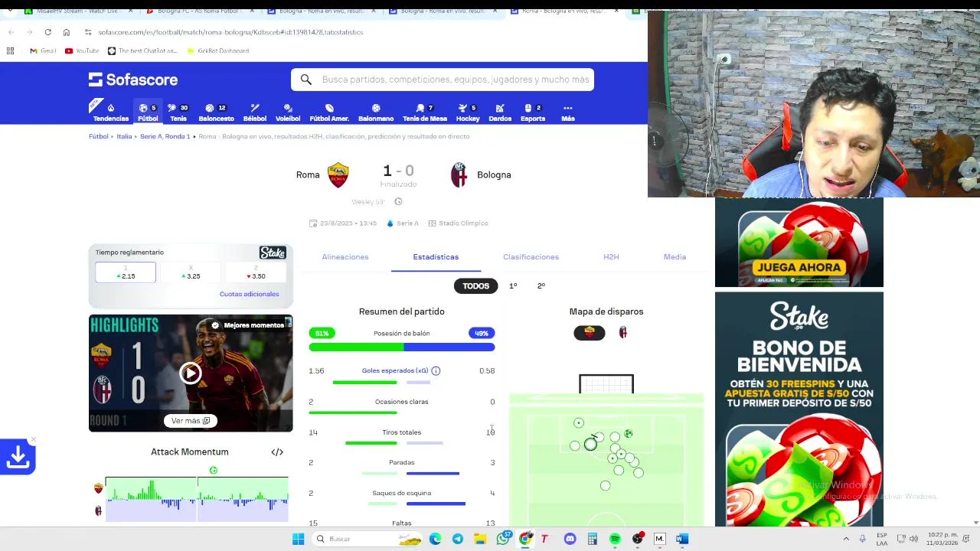The height and width of the screenshot is (551, 980).
Task: Switch to Alineaciones tab
Action: click(x=345, y=257)
